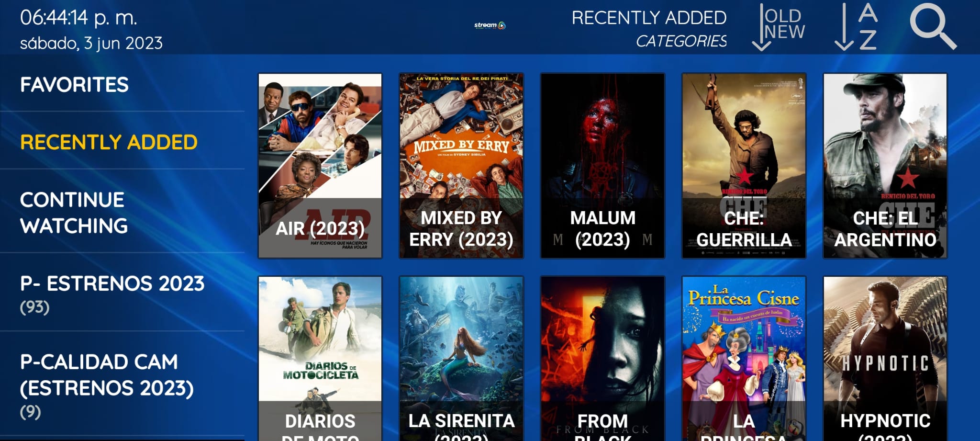Click the clock time 06:44:14 p. m.
980x441 pixels.
tap(78, 18)
